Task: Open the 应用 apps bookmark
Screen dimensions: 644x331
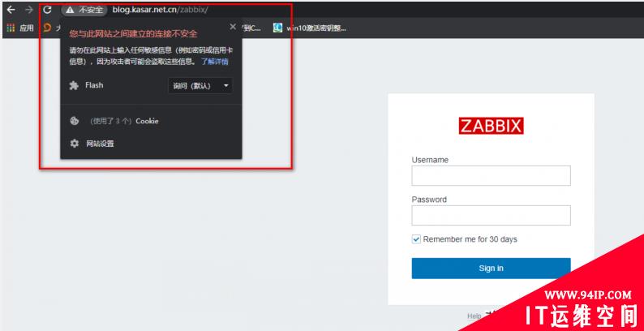Action: [20, 28]
